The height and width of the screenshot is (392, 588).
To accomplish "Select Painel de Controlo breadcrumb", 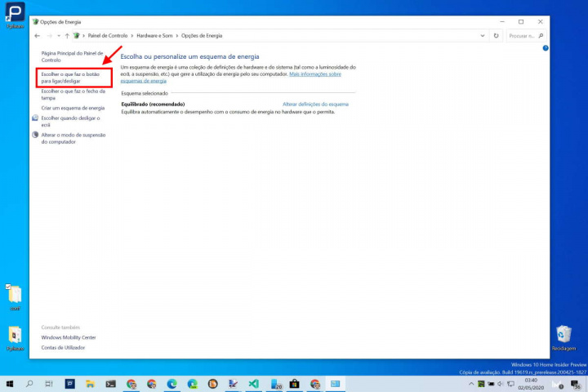I will [108, 36].
